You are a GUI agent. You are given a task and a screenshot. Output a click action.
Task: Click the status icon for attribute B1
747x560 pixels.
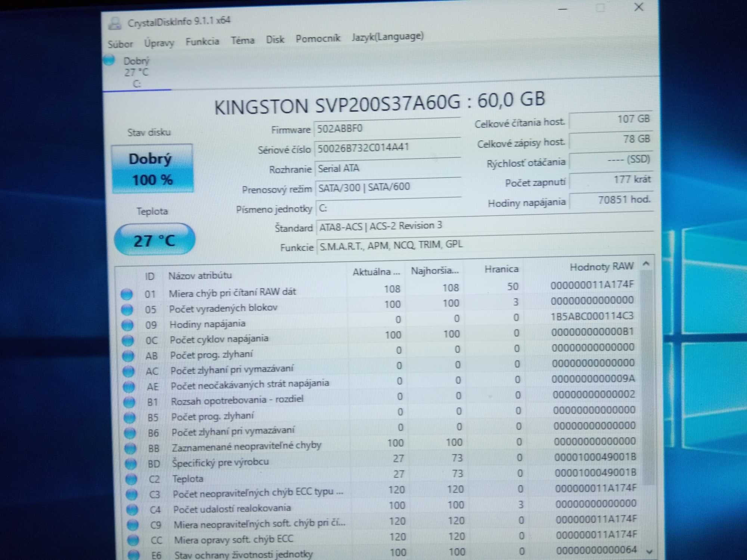point(129,402)
